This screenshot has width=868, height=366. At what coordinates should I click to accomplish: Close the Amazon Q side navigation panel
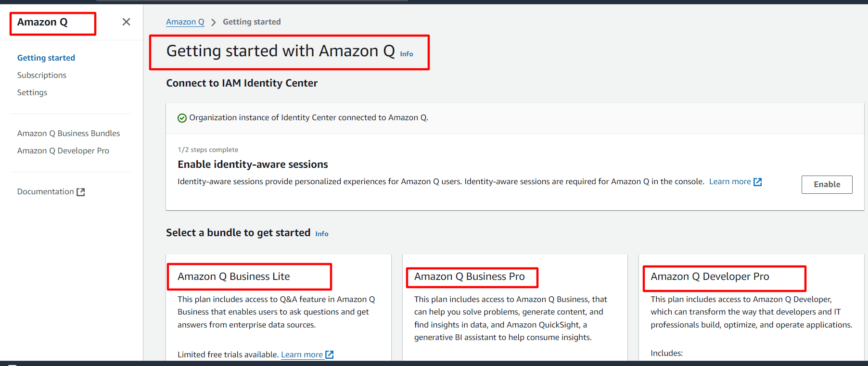pos(126,22)
